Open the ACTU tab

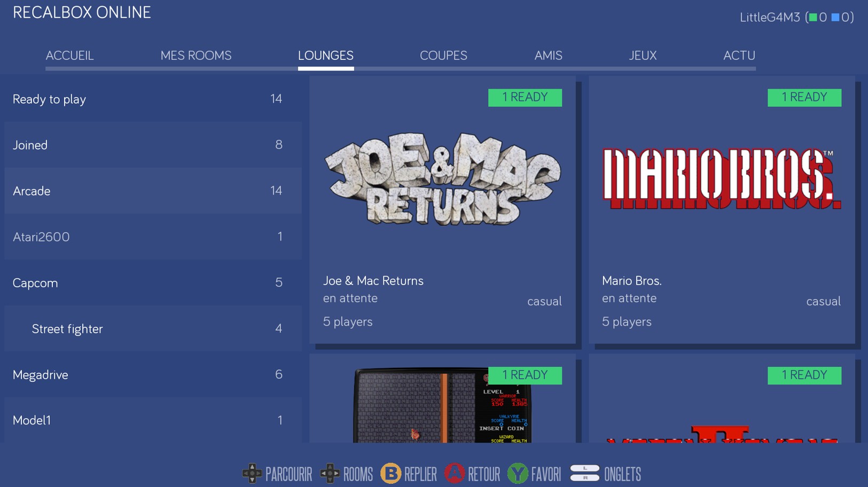(x=739, y=56)
